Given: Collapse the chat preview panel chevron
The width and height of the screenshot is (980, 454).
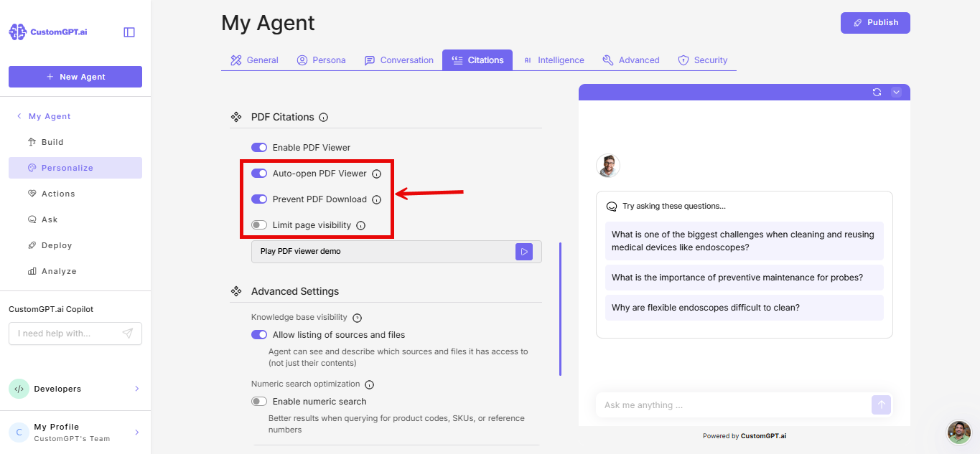Looking at the screenshot, I should [x=896, y=92].
